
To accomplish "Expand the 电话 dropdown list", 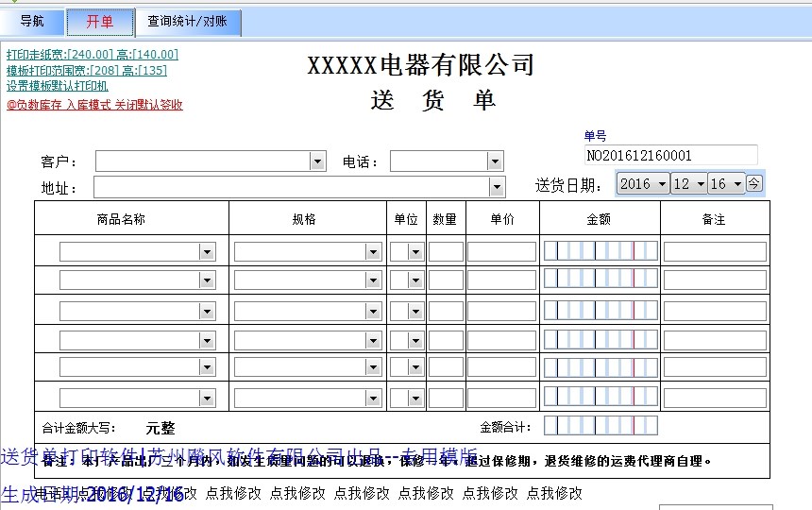I will [495, 161].
